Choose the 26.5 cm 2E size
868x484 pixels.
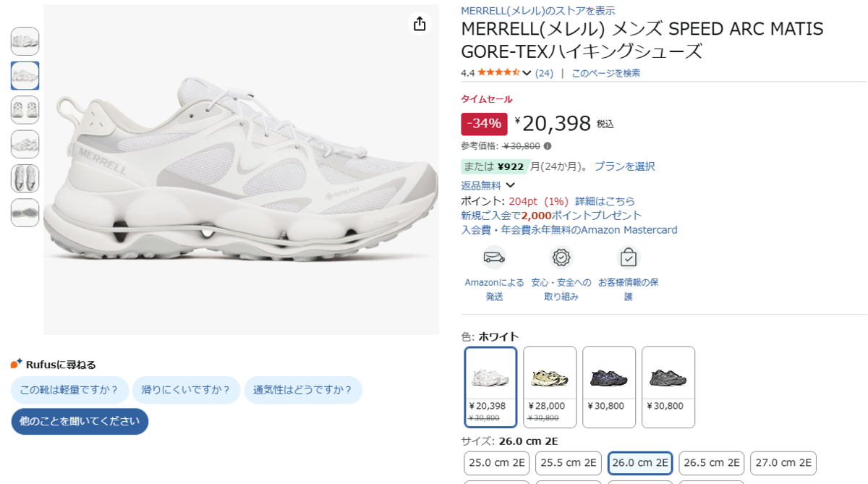coord(711,463)
